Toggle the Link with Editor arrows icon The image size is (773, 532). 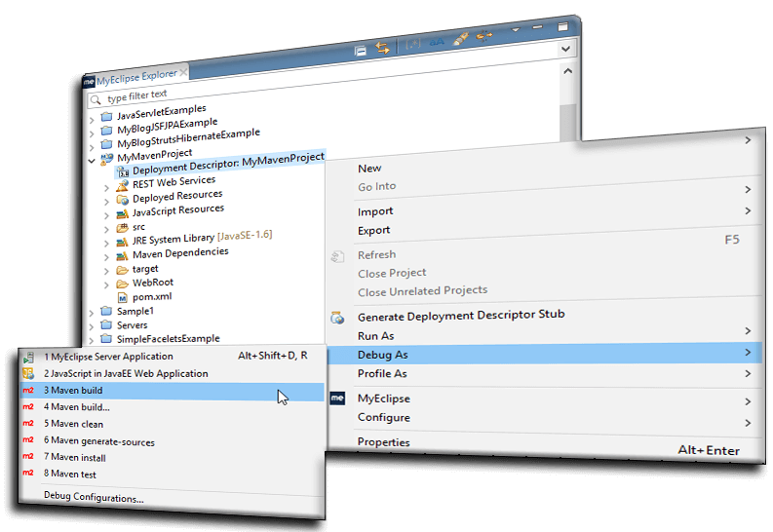pyautogui.click(x=382, y=48)
